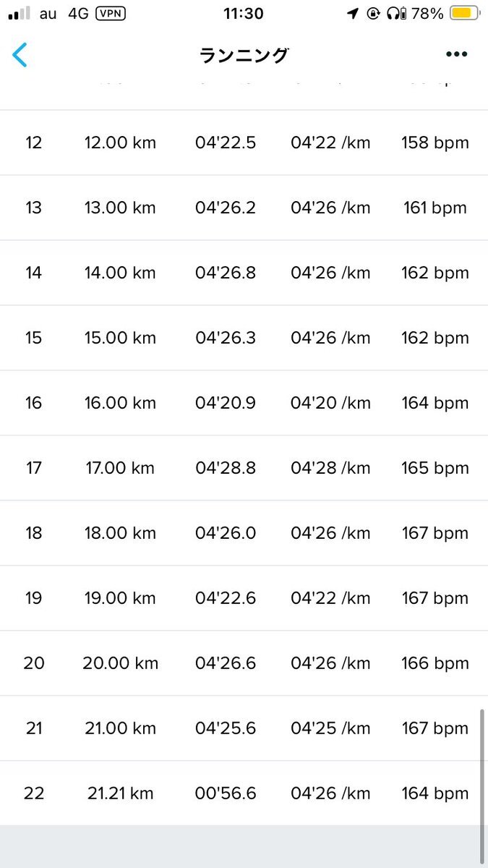The width and height of the screenshot is (488, 868).
Task: Select lap 12 row at 12.00 km
Action: coord(244,142)
